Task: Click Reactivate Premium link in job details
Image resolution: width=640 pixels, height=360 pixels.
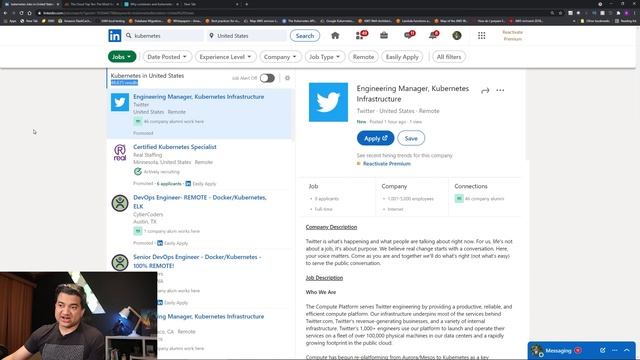Action: click(x=387, y=164)
